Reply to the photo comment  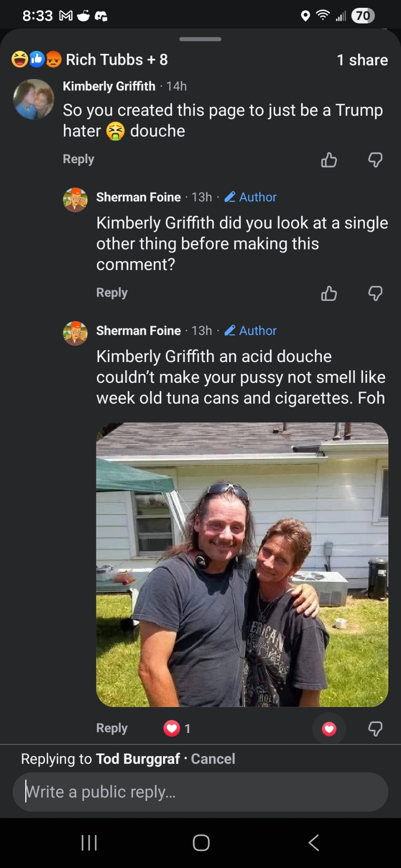[x=112, y=728]
